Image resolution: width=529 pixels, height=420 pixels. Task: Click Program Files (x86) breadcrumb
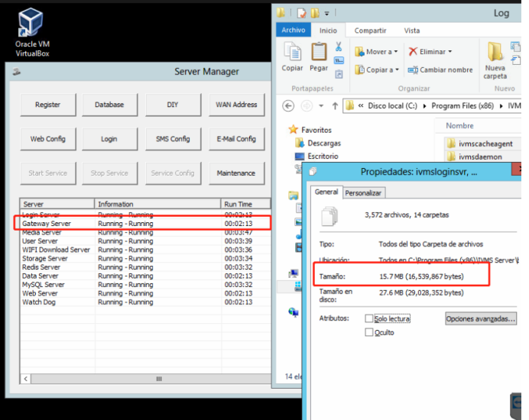click(462, 106)
